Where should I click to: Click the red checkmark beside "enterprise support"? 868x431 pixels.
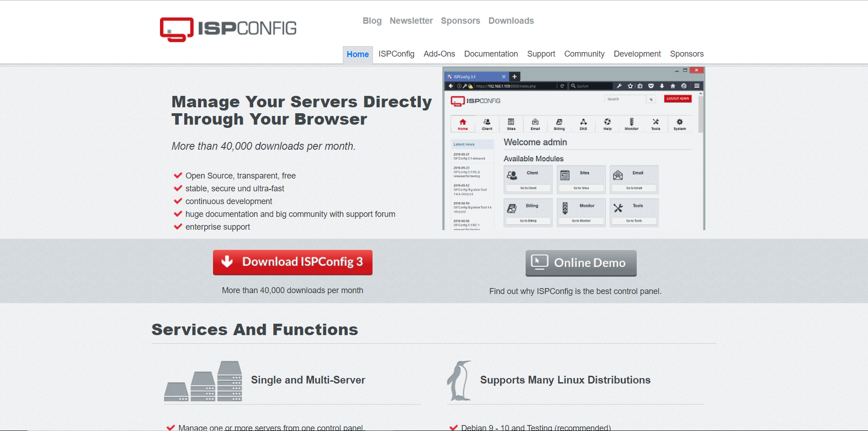[178, 226]
